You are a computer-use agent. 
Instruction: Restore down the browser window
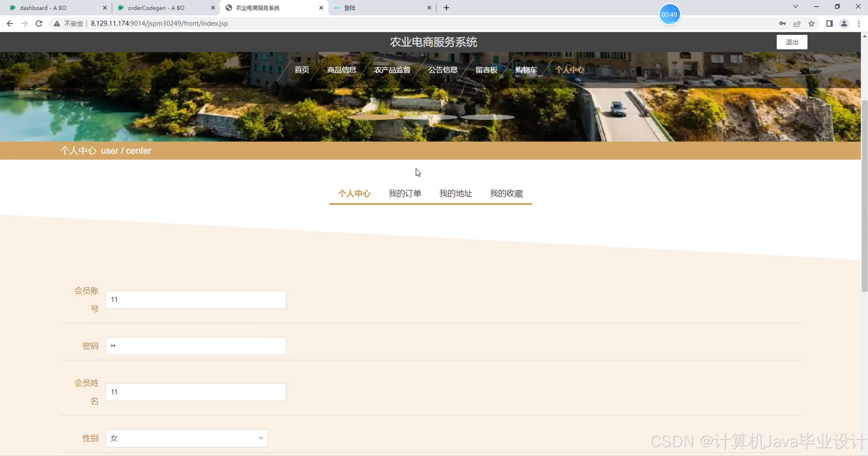[837, 6]
